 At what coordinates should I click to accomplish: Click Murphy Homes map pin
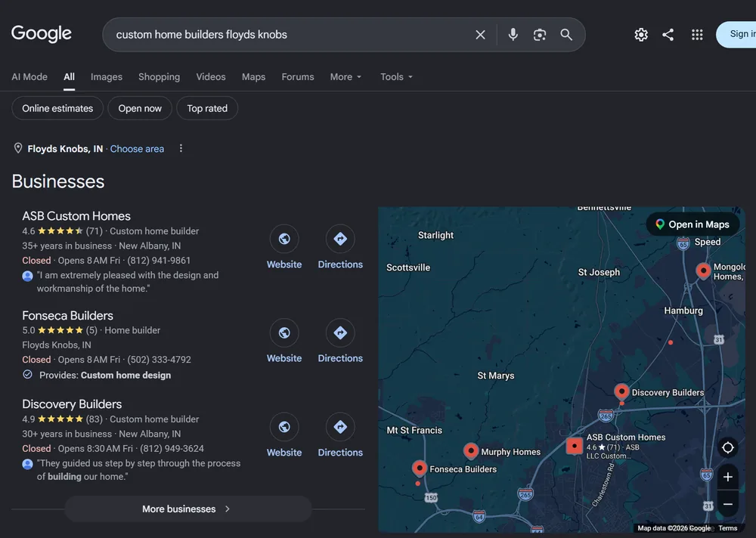point(470,451)
